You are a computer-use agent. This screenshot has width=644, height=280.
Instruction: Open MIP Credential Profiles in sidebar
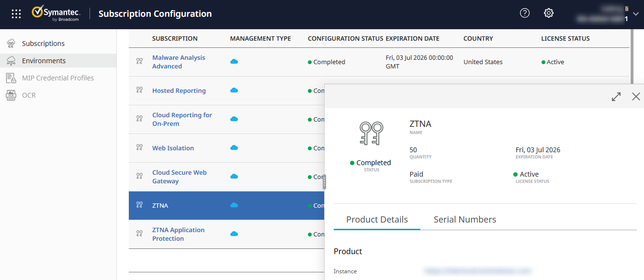pyautogui.click(x=58, y=78)
